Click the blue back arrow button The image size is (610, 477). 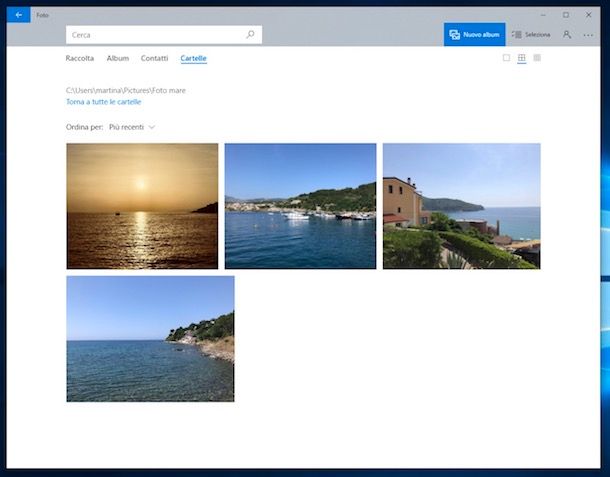click(18, 15)
